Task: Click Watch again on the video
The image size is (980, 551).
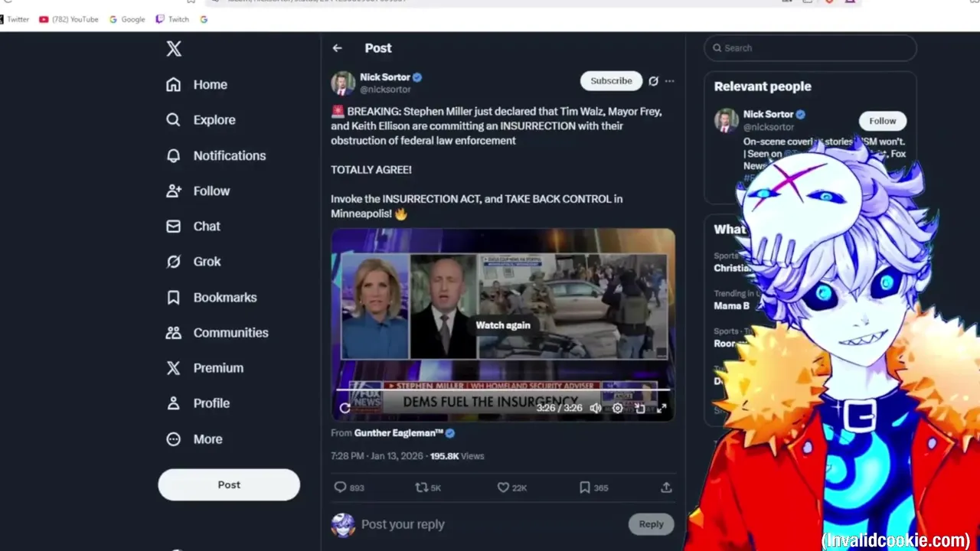Action: (x=503, y=325)
